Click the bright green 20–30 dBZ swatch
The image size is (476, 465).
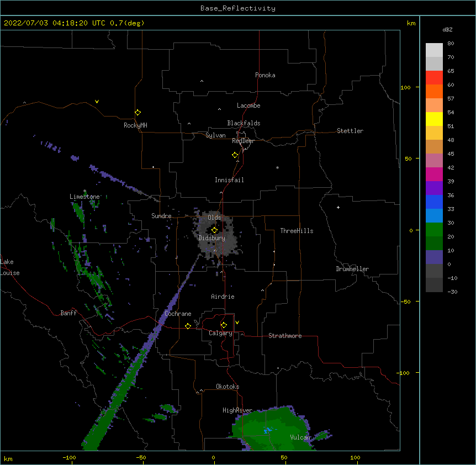pos(434,230)
